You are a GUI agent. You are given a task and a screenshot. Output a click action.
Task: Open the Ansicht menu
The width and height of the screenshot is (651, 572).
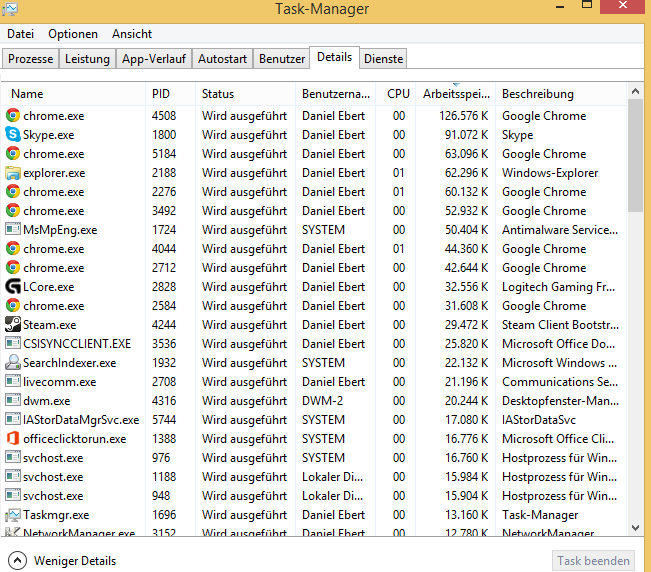coord(132,34)
